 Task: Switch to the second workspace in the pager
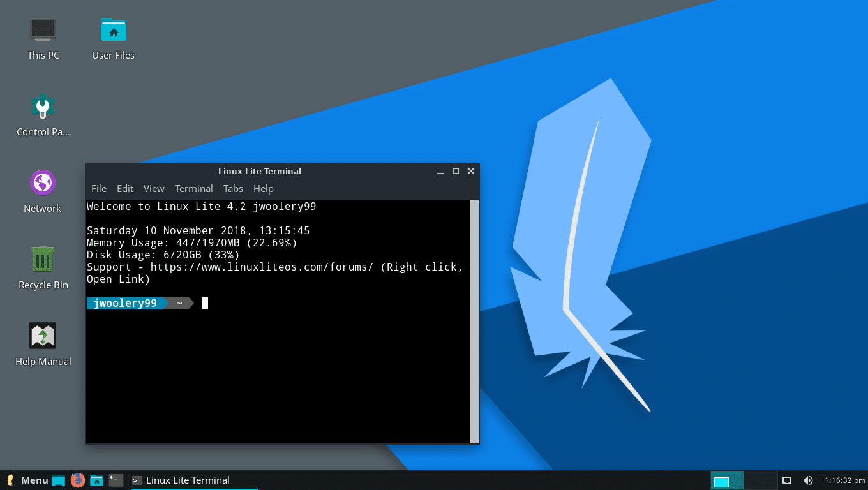761,480
